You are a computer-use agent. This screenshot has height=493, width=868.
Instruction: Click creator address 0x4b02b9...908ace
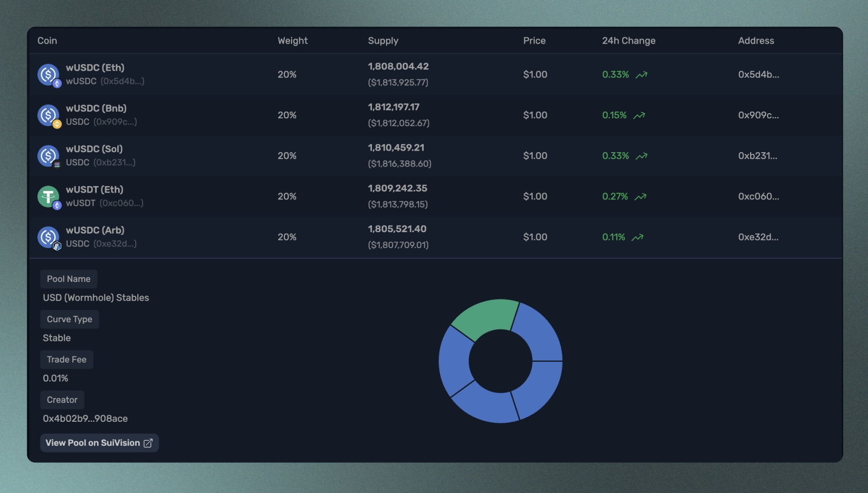[86, 419]
